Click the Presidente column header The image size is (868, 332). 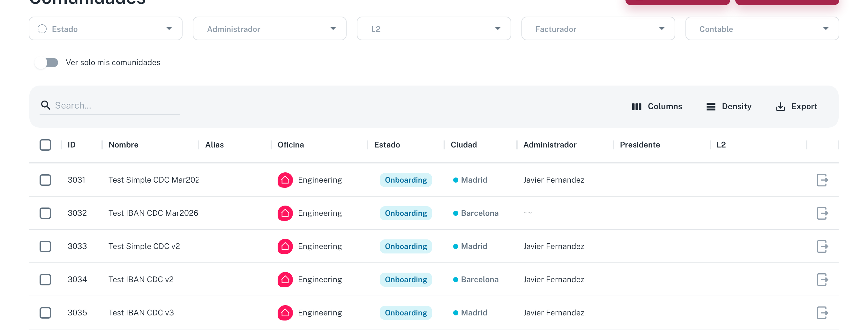(x=640, y=145)
